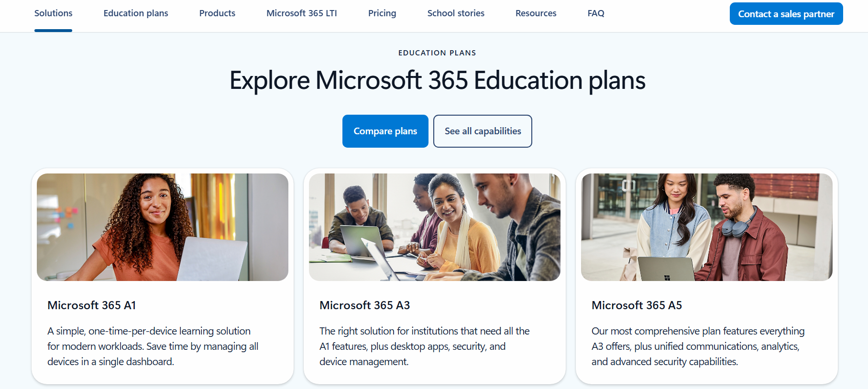Go to the FAQ section
This screenshot has width=868, height=389.
tap(596, 13)
